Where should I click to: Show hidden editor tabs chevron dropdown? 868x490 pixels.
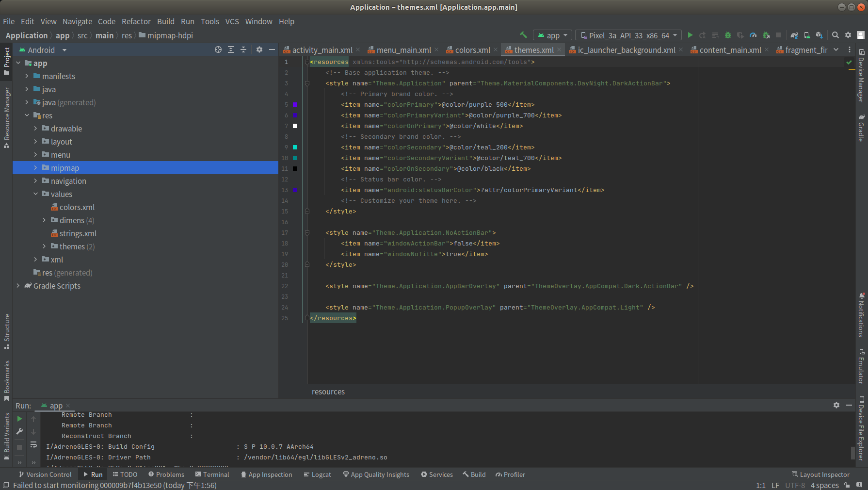coord(836,49)
